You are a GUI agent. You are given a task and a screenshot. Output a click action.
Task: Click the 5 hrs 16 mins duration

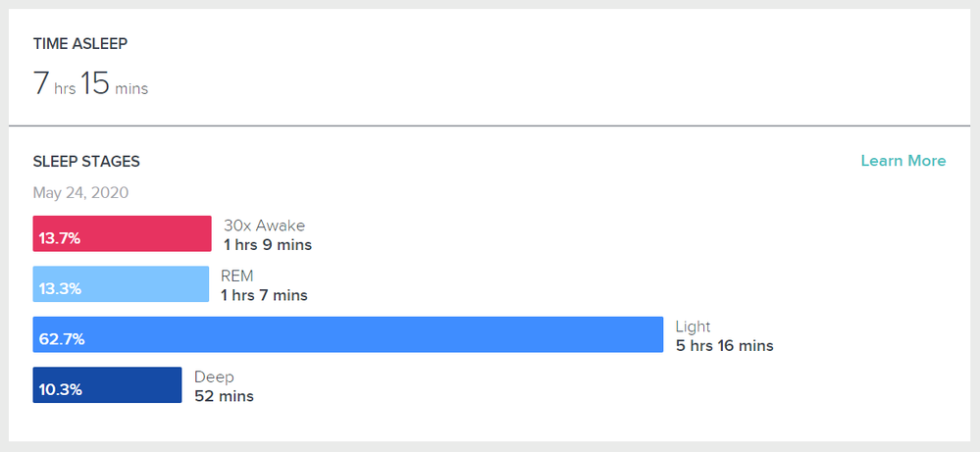click(724, 345)
